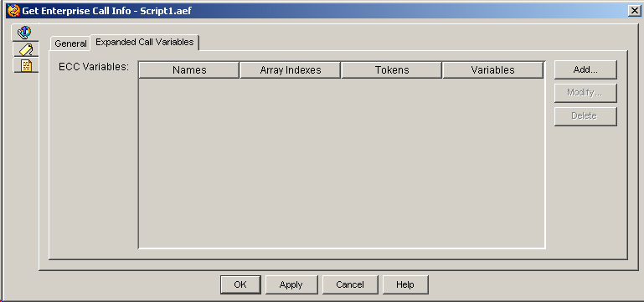Click the Apply button
This screenshot has width=644, height=302.
[x=291, y=284]
